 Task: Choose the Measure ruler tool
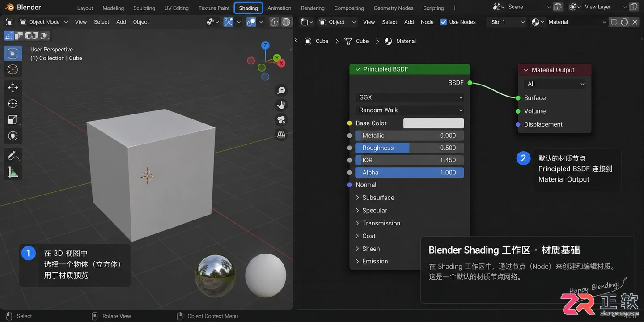pyautogui.click(x=13, y=172)
